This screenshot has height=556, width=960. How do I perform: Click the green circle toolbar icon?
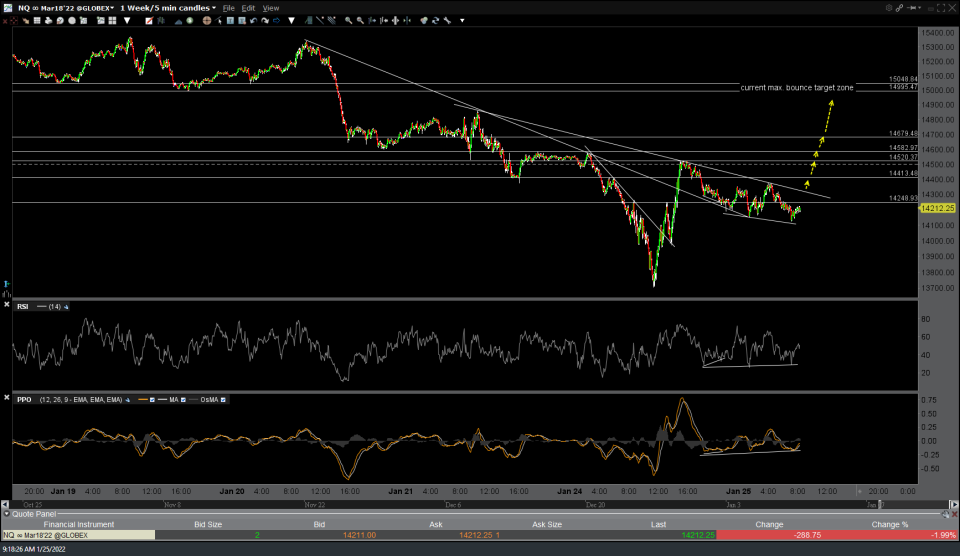click(190, 20)
